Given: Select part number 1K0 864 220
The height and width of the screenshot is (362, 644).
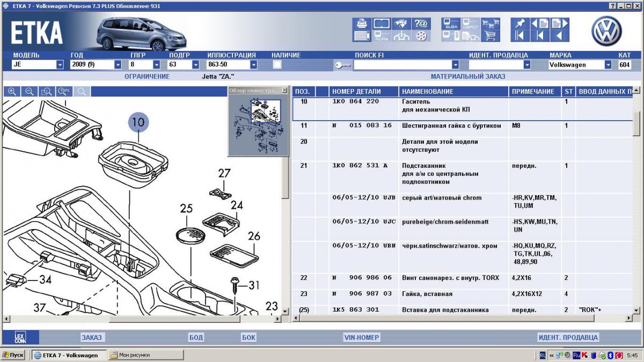Looking at the screenshot, I should tap(355, 101).
